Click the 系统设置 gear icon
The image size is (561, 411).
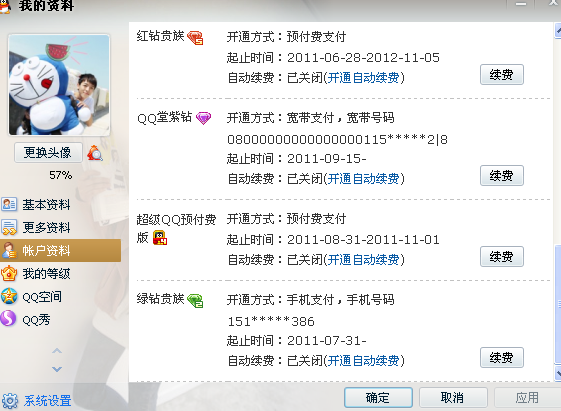pos(10,401)
